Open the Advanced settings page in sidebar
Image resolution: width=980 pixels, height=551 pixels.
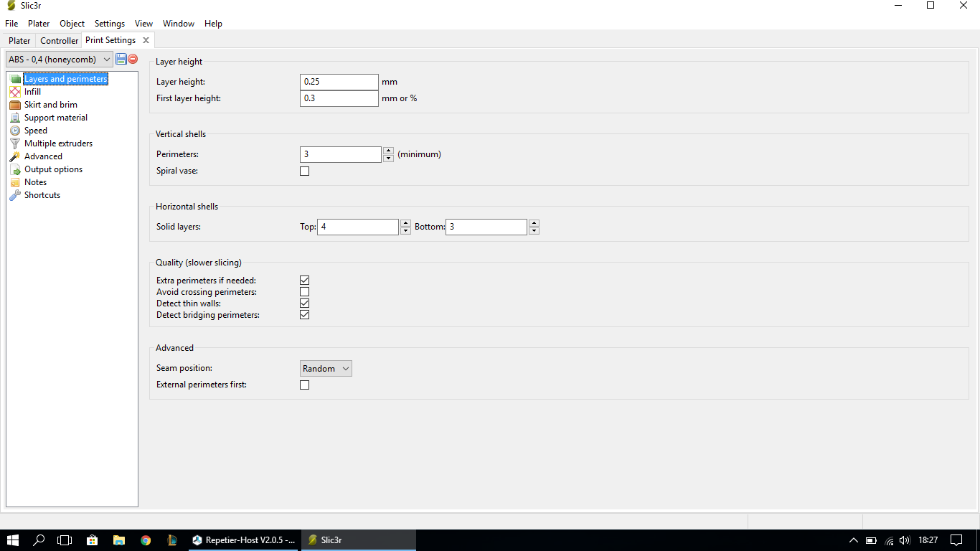click(x=43, y=156)
